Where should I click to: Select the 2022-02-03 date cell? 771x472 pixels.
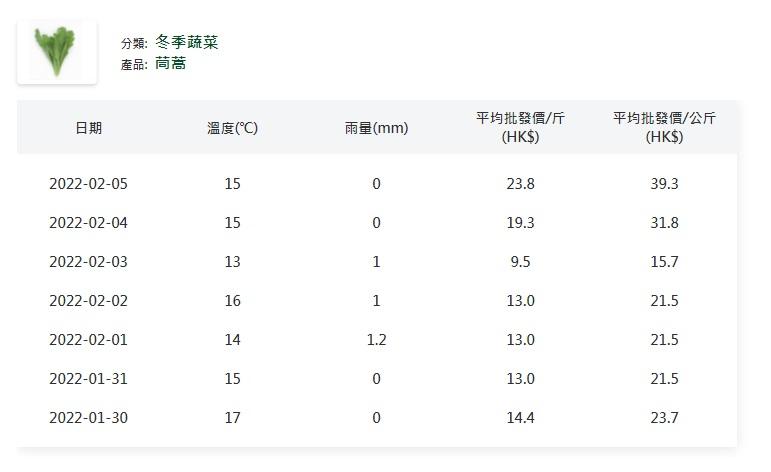88,262
